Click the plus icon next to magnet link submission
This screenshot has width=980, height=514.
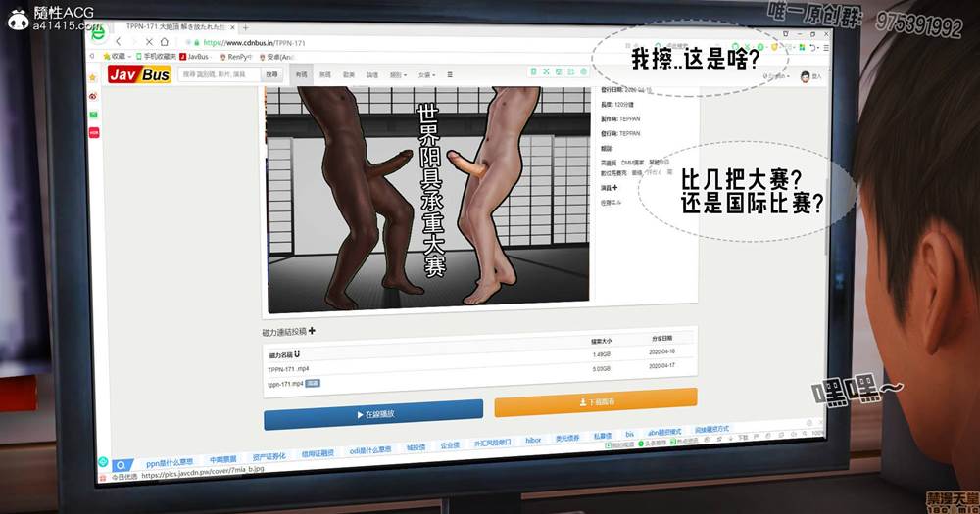313,331
